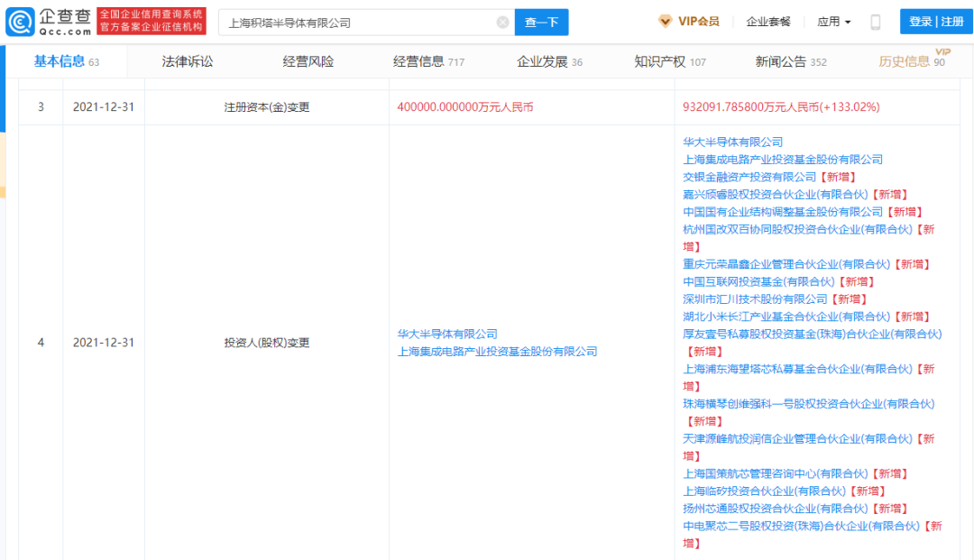Viewport: 974px width, 560px height.
Task: Switch to the 知识产权 tab
Action: [669, 61]
